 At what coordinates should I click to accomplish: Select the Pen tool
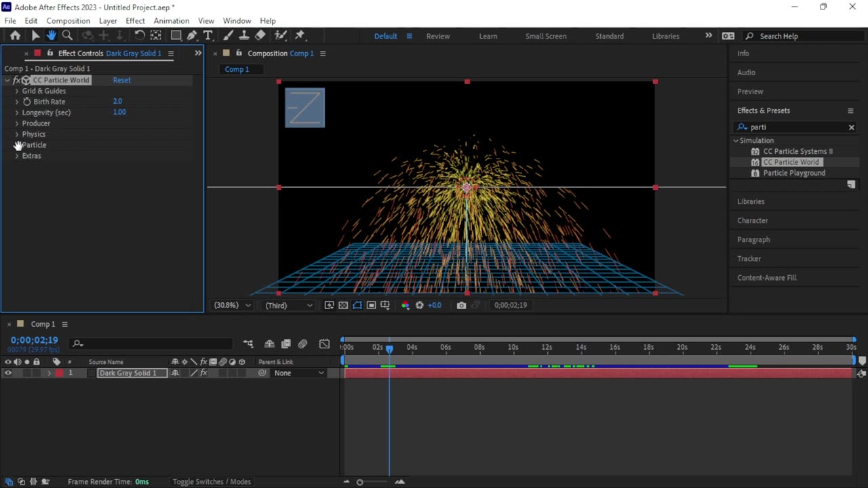click(193, 36)
